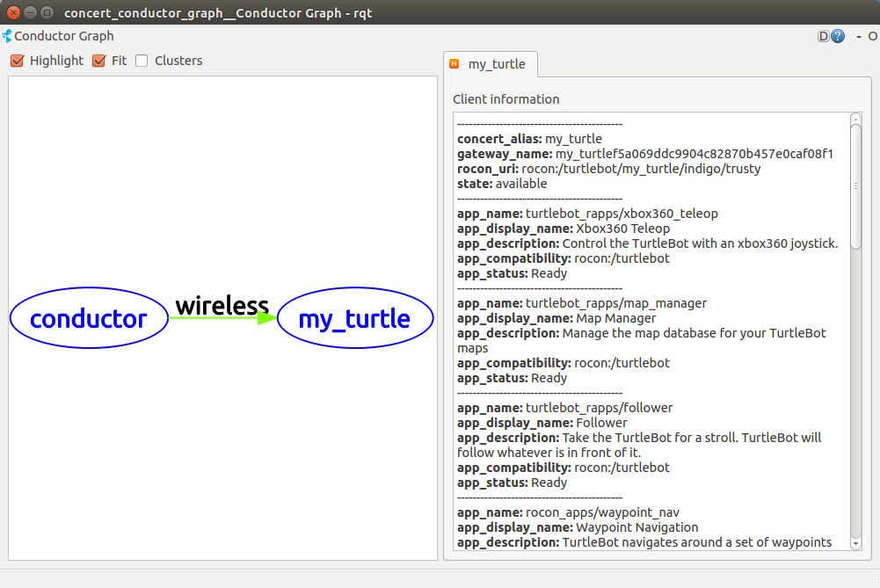Click app_status: Ready under Follower
Image resolution: width=880 pixels, height=588 pixels.
[512, 483]
